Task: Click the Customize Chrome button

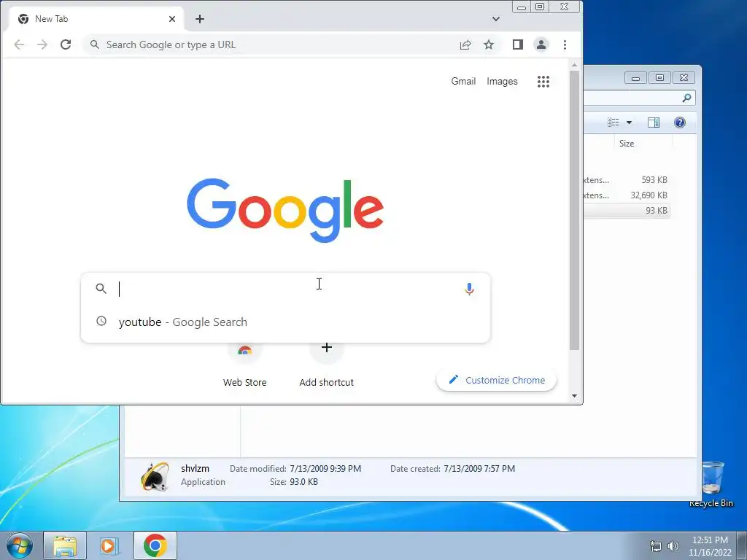Action: (x=496, y=380)
